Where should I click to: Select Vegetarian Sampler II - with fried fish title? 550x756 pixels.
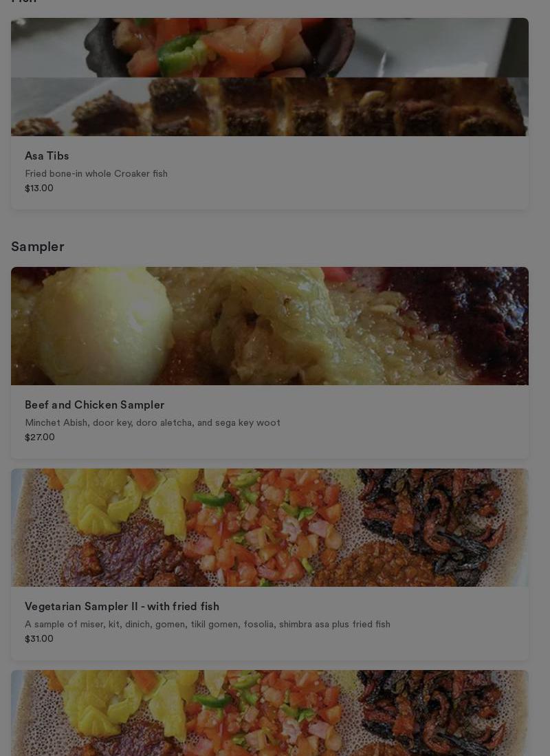[122, 607]
